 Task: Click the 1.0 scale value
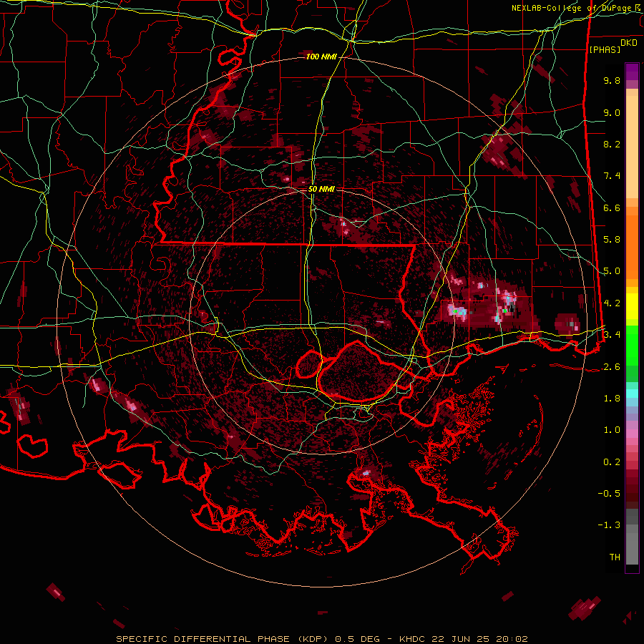[x=612, y=430]
